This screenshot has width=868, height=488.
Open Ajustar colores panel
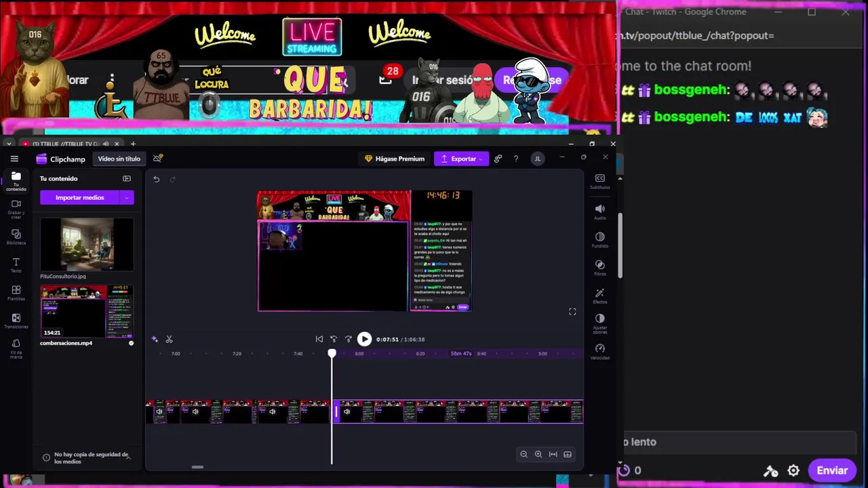tap(599, 323)
